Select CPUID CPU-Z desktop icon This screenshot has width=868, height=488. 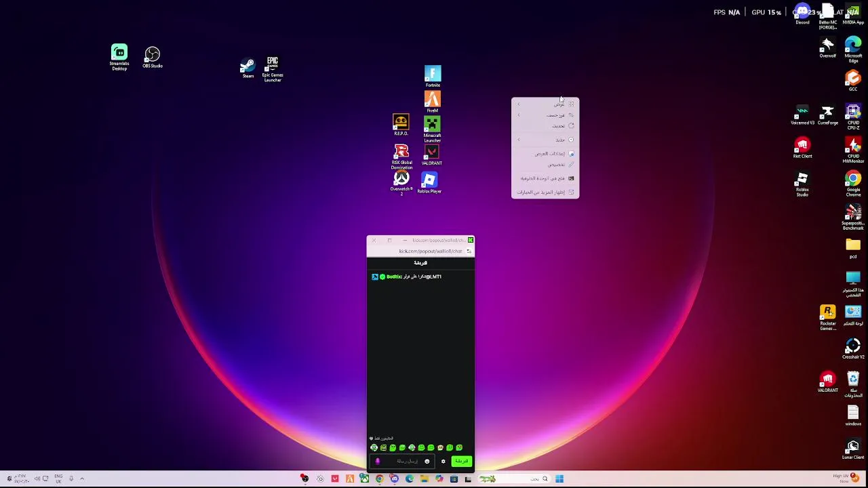coord(853,117)
